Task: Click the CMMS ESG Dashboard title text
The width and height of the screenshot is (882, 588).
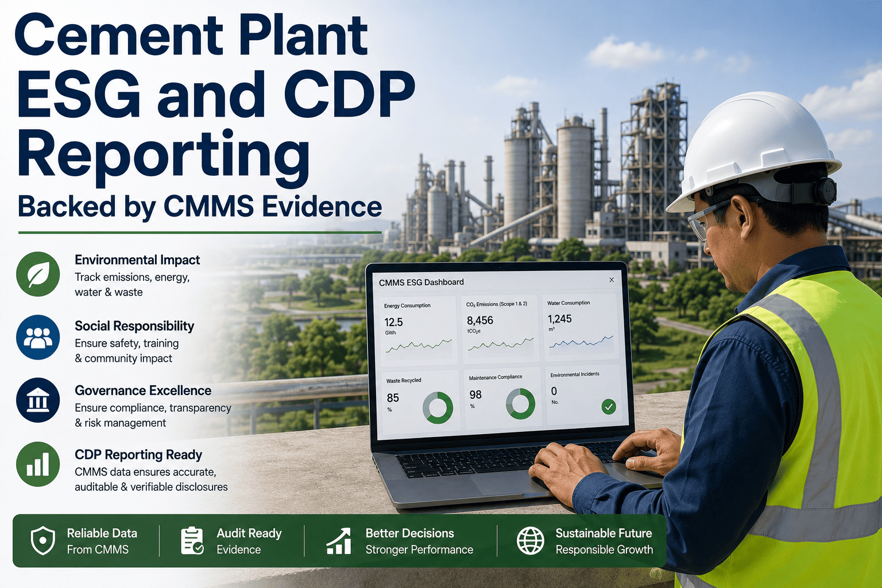Action: tap(421, 282)
